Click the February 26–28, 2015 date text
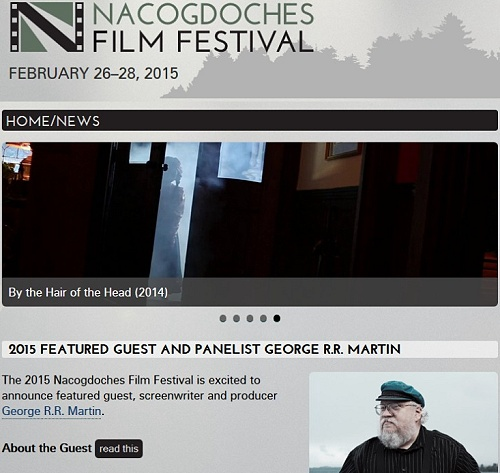This screenshot has height=473, width=500. point(93,73)
